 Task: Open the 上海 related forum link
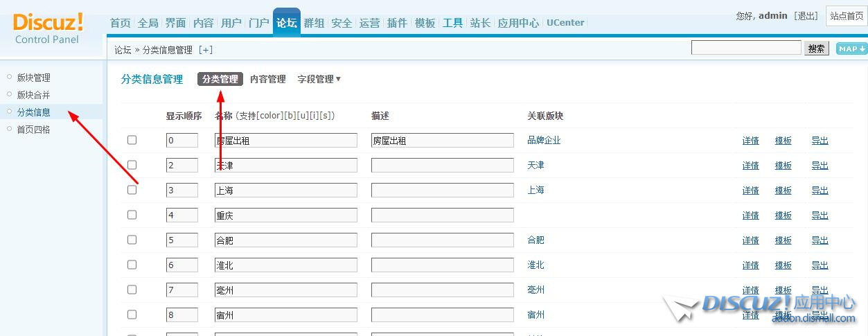pos(535,190)
